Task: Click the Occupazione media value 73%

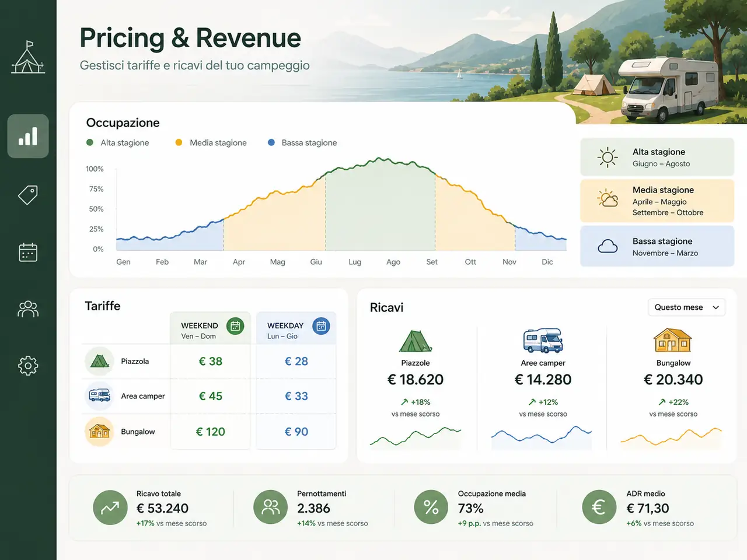Action: click(470, 509)
